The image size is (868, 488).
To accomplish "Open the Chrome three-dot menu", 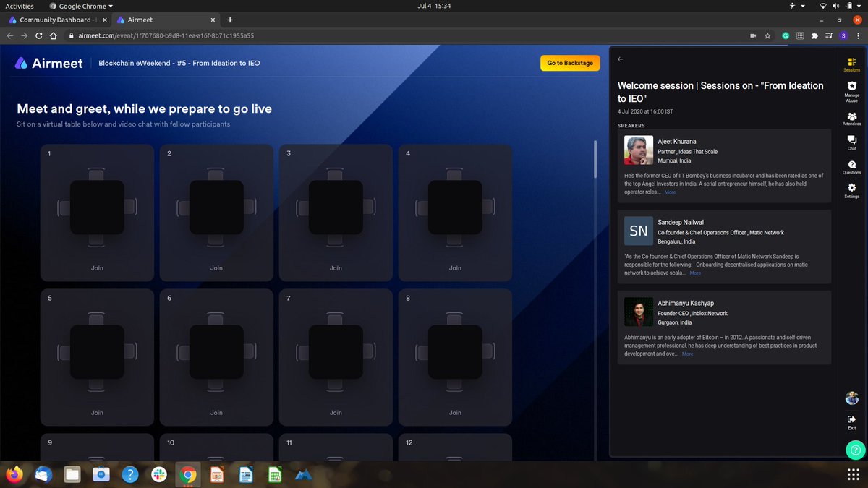I will tap(858, 35).
